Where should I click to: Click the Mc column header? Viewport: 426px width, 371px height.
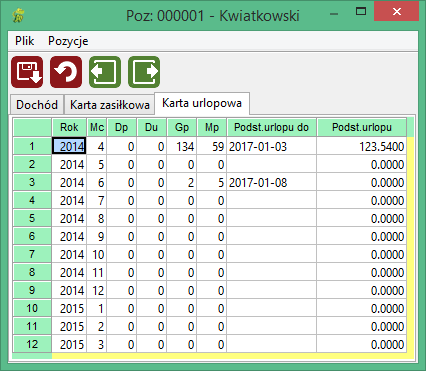(x=97, y=127)
